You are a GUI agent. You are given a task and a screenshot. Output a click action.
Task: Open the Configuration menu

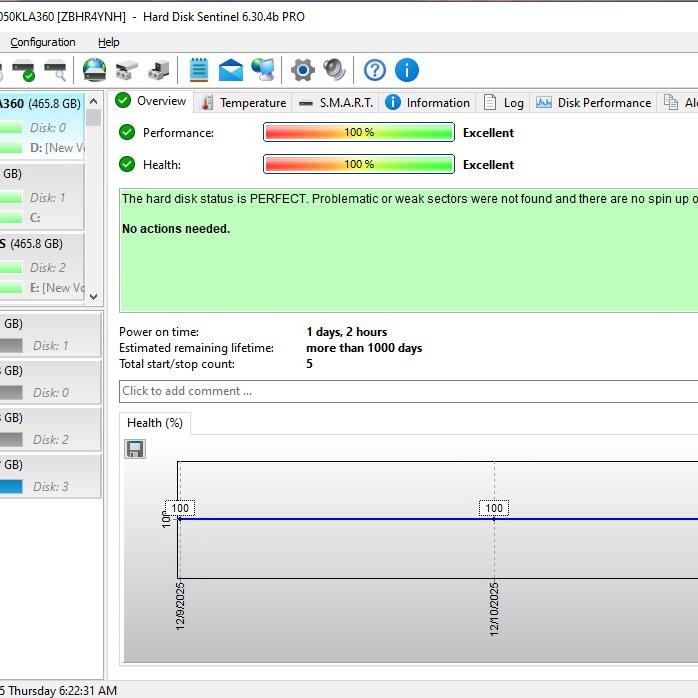pyautogui.click(x=43, y=42)
